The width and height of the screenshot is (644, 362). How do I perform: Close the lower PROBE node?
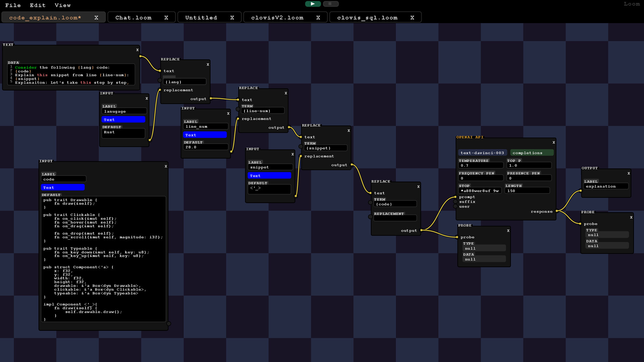coord(508,231)
